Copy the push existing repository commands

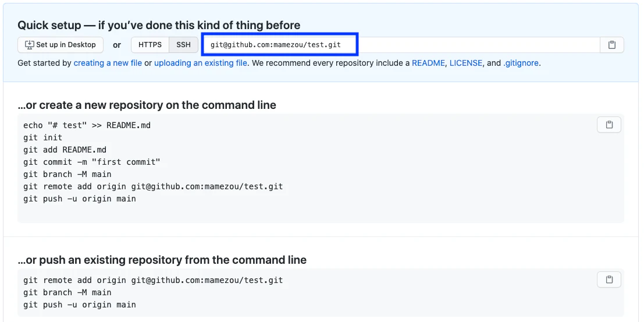point(609,279)
